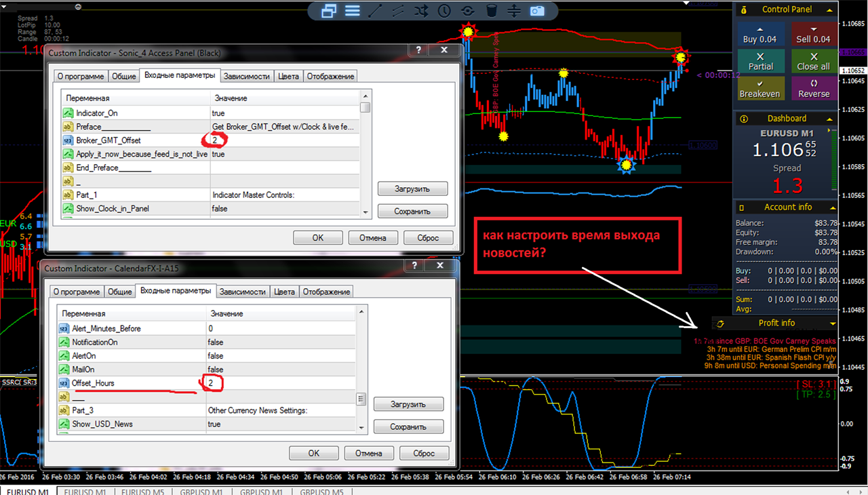Open 'Зависимости' tab in Sonic_4 dialog
The image size is (868, 495).
(x=248, y=77)
